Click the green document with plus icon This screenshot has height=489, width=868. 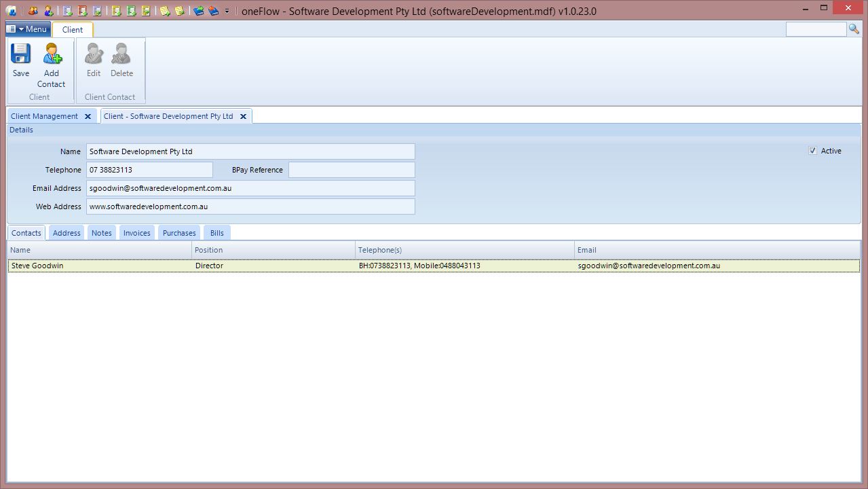click(x=131, y=11)
